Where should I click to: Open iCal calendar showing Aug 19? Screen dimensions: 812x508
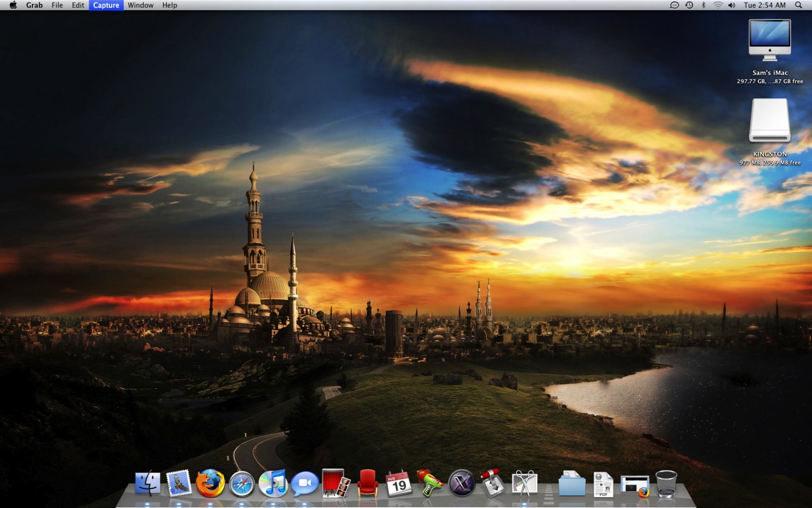(x=399, y=483)
